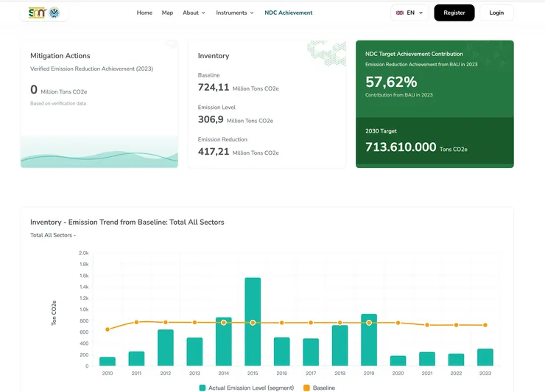Expand the Instruments dropdown menu
Screen dimensions: 545x392
pyautogui.click(x=234, y=13)
